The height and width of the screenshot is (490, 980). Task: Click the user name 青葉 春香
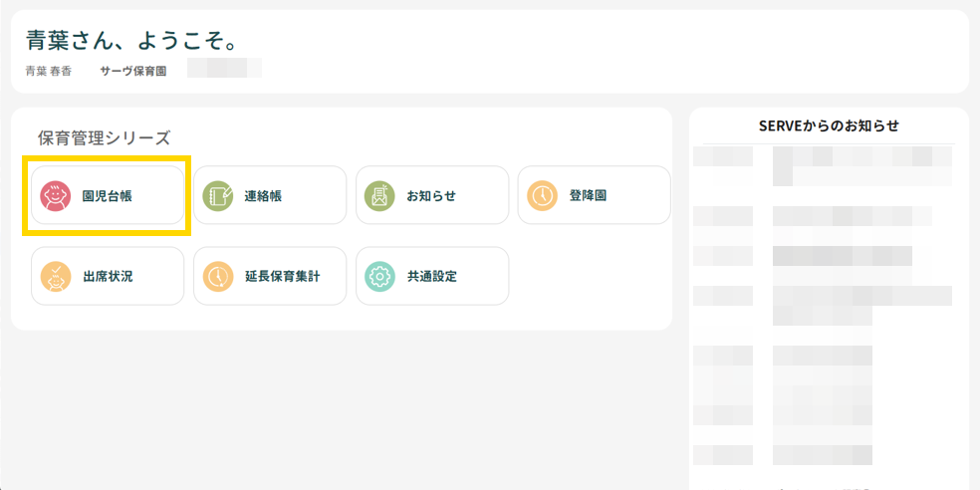(48, 72)
